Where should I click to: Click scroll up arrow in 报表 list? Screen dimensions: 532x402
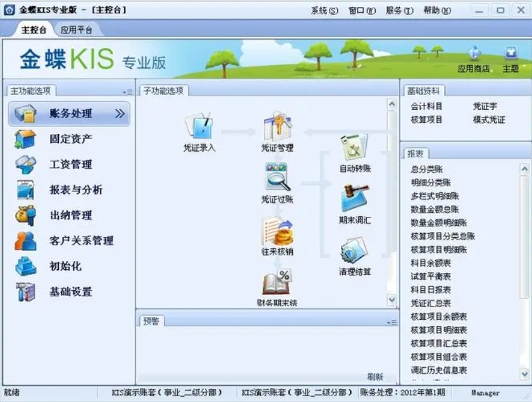[x=525, y=169]
